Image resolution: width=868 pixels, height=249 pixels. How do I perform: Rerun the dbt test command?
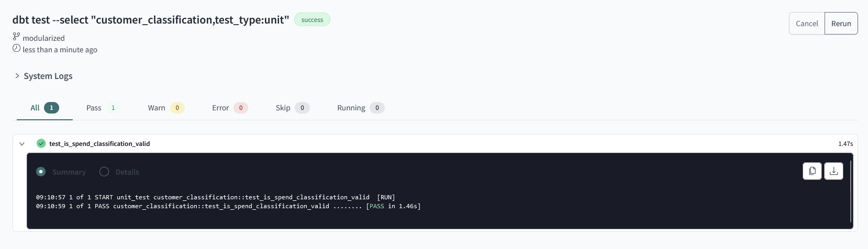pyautogui.click(x=841, y=24)
